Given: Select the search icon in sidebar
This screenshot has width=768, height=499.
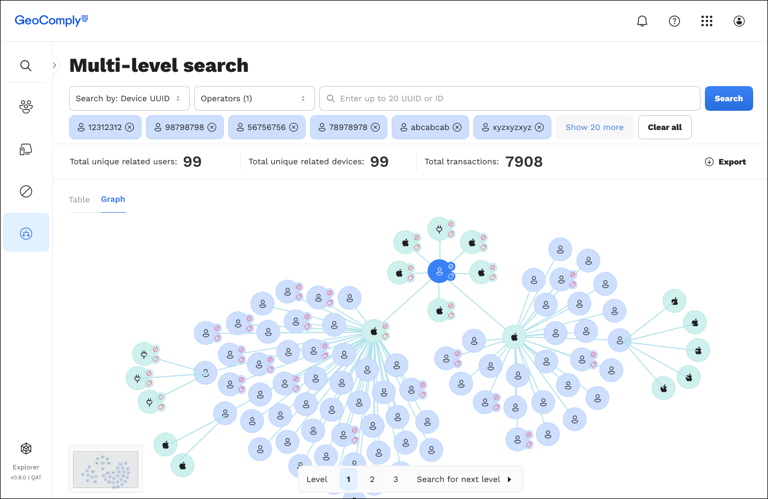Looking at the screenshot, I should (x=26, y=66).
